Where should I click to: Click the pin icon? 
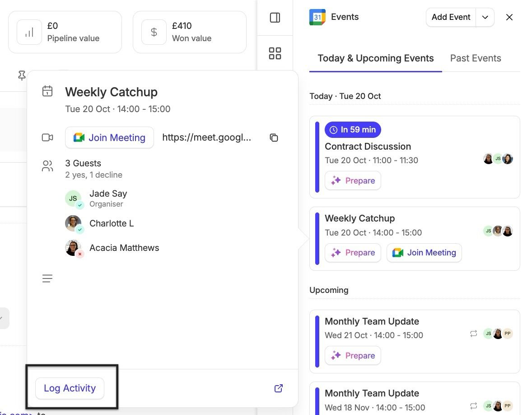[x=22, y=75]
